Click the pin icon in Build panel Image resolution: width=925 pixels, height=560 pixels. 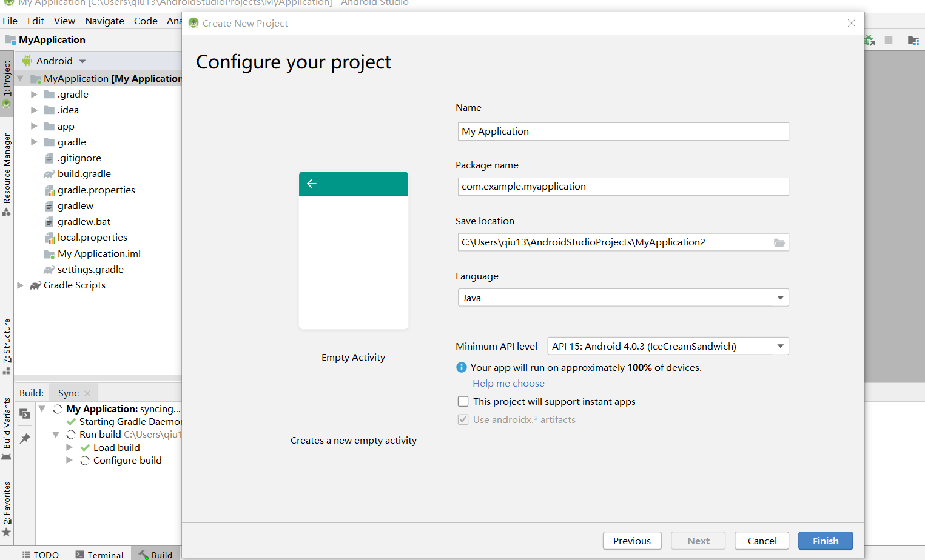click(x=25, y=438)
